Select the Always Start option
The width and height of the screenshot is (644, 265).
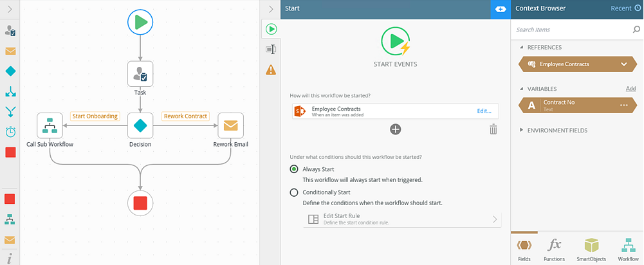click(x=294, y=169)
